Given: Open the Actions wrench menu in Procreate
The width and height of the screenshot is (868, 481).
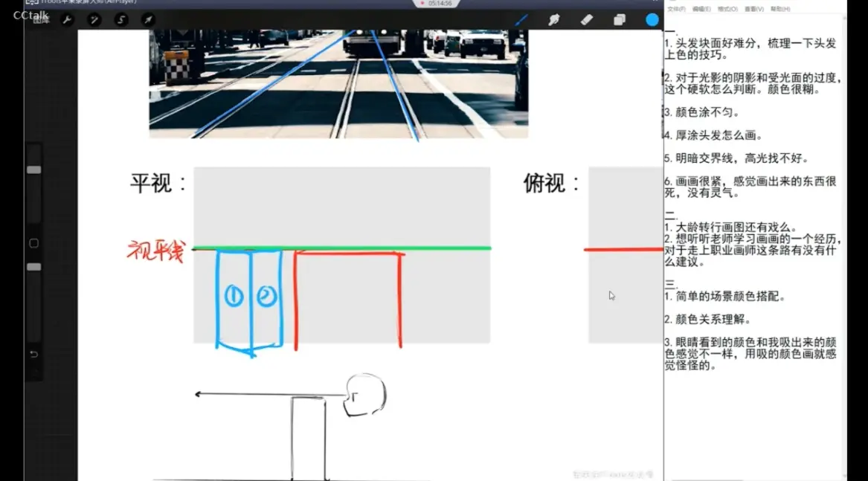Looking at the screenshot, I should tap(66, 20).
